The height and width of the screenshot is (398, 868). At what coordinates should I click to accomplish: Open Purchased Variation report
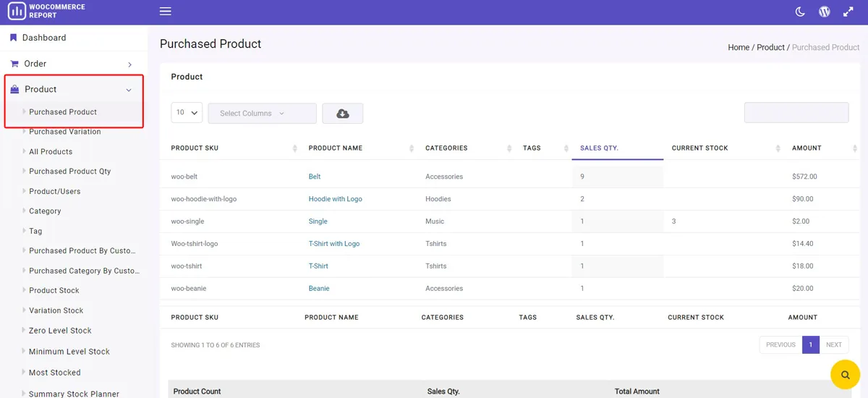click(x=65, y=132)
